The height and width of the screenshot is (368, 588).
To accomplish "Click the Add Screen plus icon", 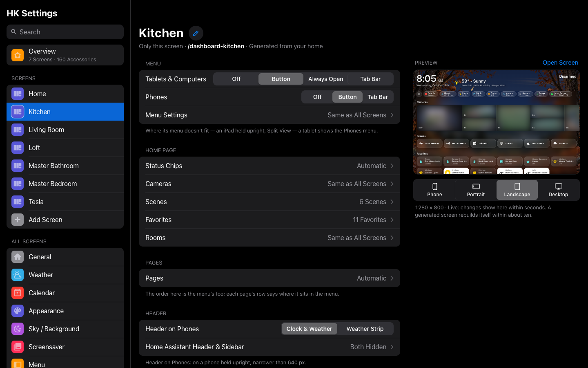I will click(x=18, y=220).
